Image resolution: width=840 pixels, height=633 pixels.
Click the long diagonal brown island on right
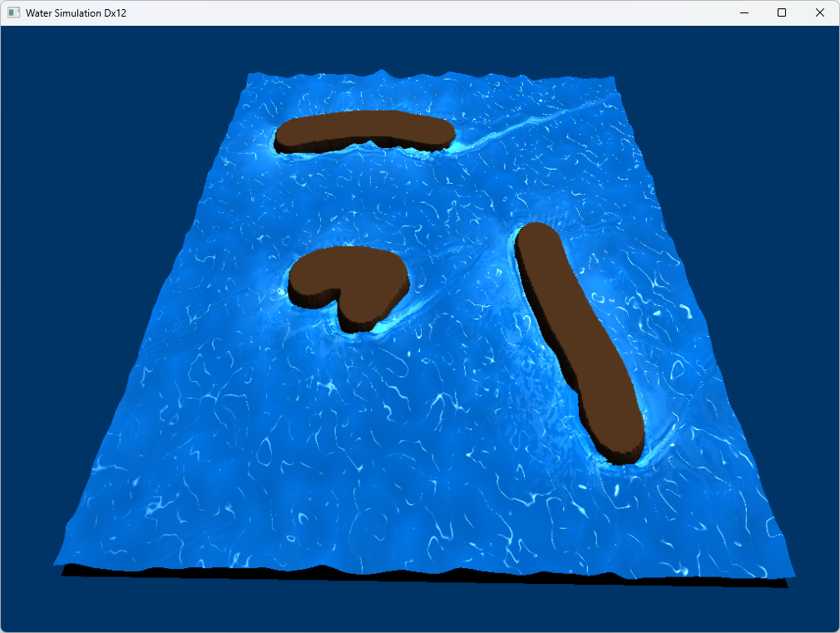point(579,343)
